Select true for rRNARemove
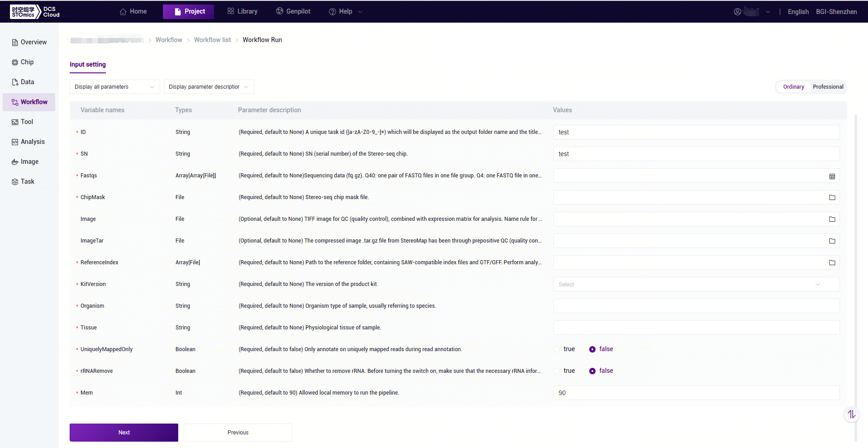 coord(557,371)
